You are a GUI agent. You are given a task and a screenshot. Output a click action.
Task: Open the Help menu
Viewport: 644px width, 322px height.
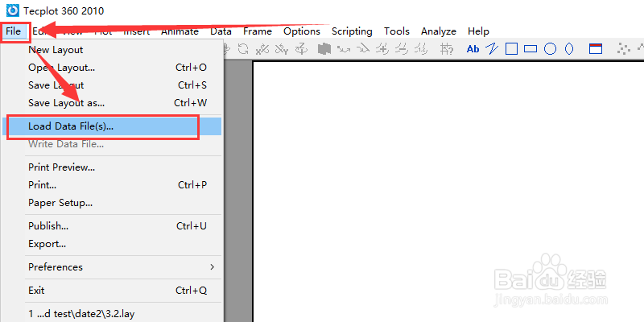tap(478, 31)
